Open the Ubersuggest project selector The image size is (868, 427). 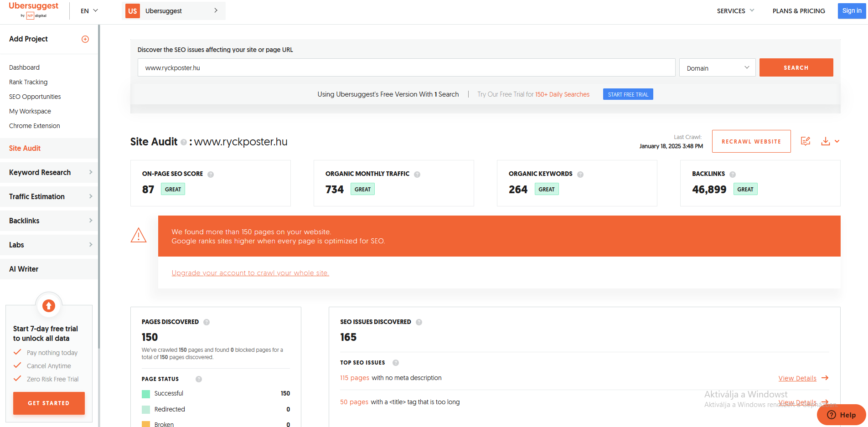coord(174,11)
